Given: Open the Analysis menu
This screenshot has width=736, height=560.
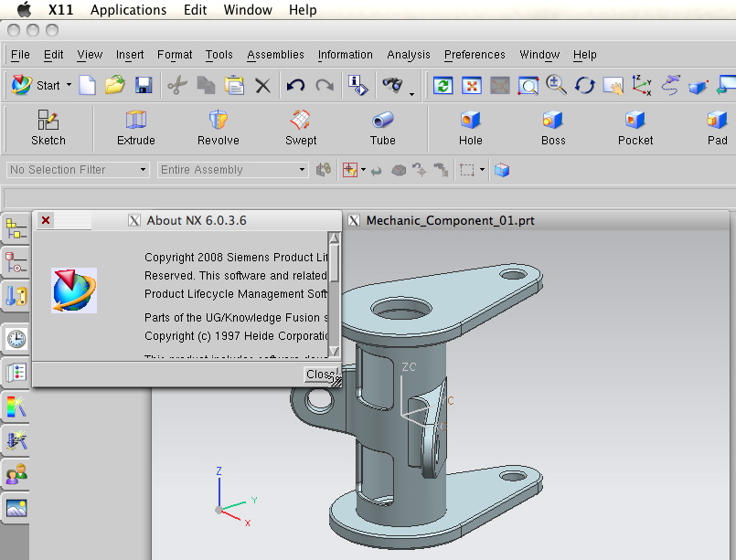Looking at the screenshot, I should (408, 55).
